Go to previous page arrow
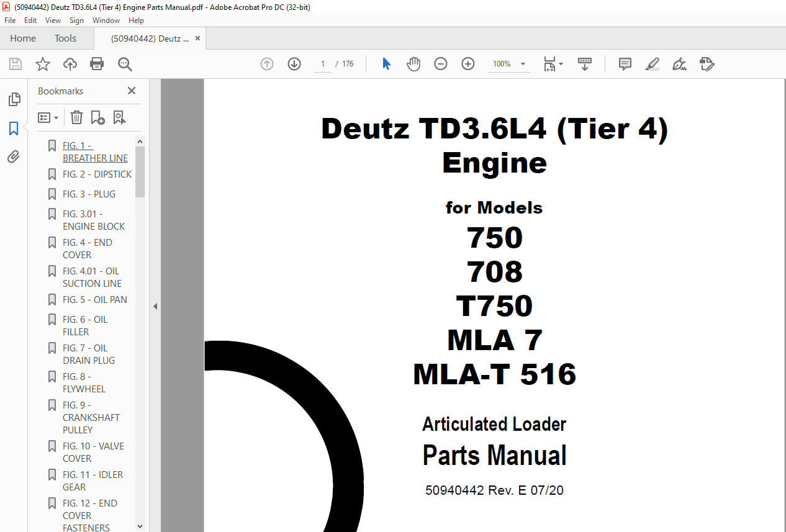The width and height of the screenshot is (786, 532). pyautogui.click(x=267, y=64)
